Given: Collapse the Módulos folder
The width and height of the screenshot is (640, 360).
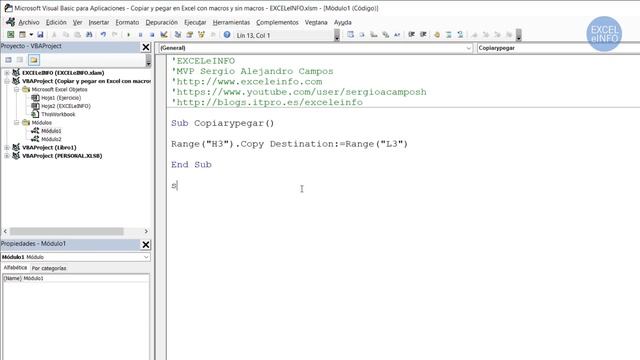Looking at the screenshot, I should [x=16, y=122].
